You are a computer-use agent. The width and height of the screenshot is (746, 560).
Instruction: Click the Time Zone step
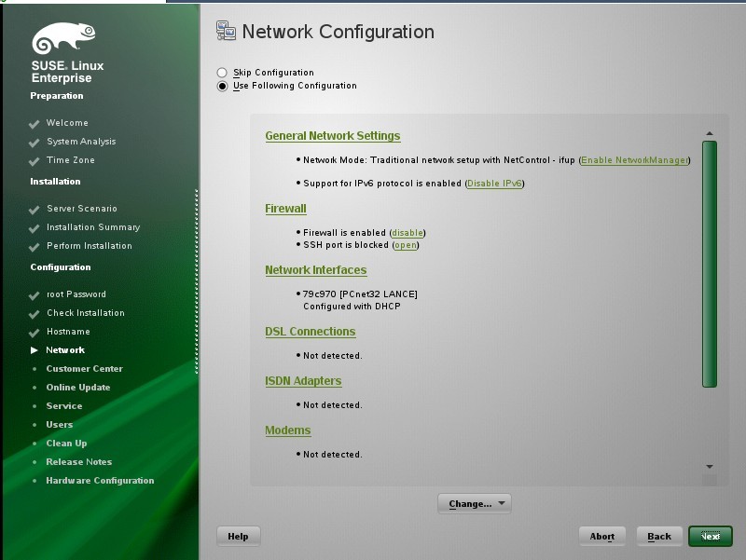[x=71, y=160]
